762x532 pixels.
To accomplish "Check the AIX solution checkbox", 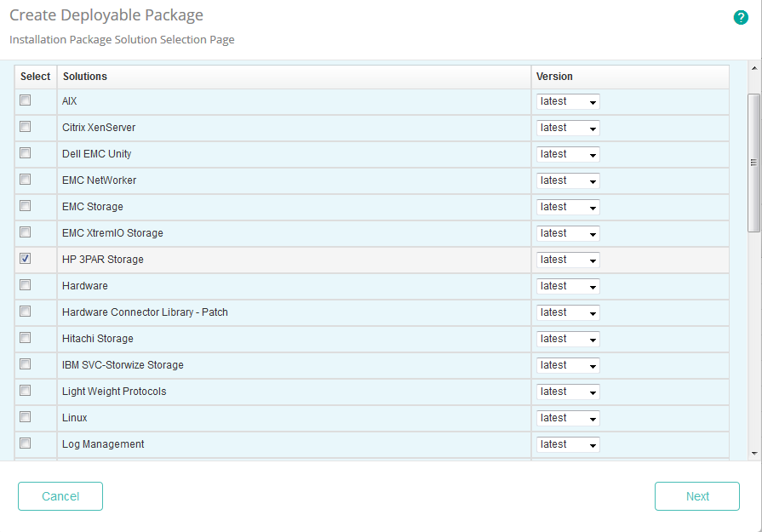I will [26, 100].
